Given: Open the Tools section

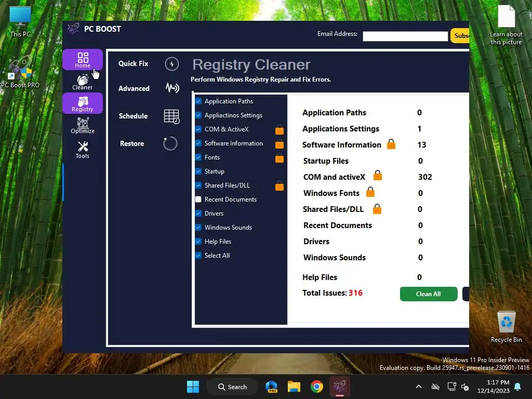Looking at the screenshot, I should coord(83,150).
